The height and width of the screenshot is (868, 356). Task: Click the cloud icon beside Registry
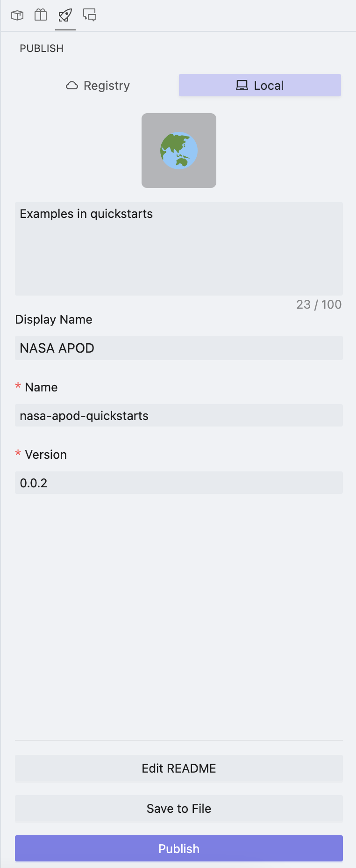point(72,86)
